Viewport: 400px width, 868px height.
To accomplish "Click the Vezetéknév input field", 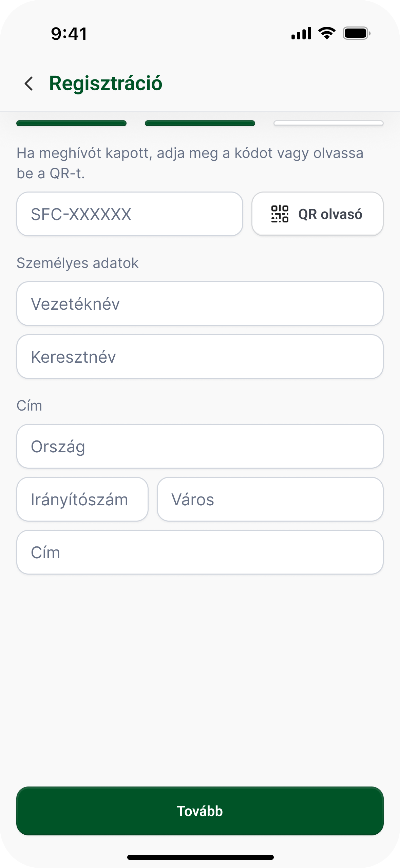I will pos(200,304).
